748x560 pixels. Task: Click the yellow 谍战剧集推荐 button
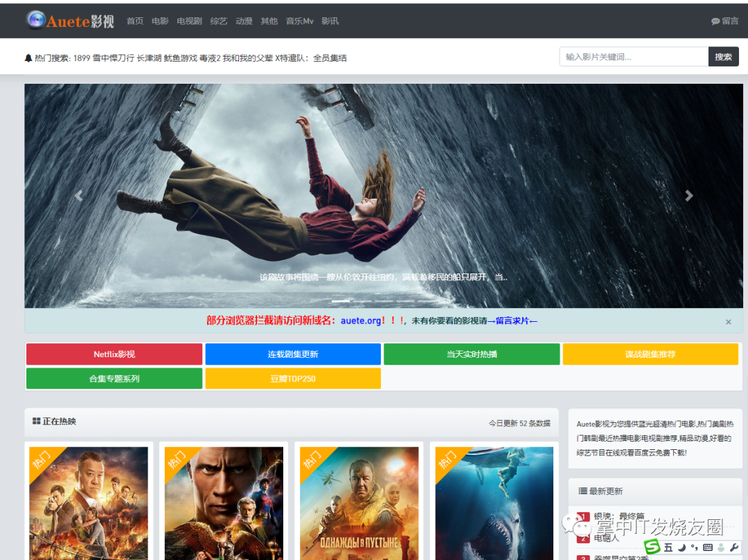click(650, 354)
